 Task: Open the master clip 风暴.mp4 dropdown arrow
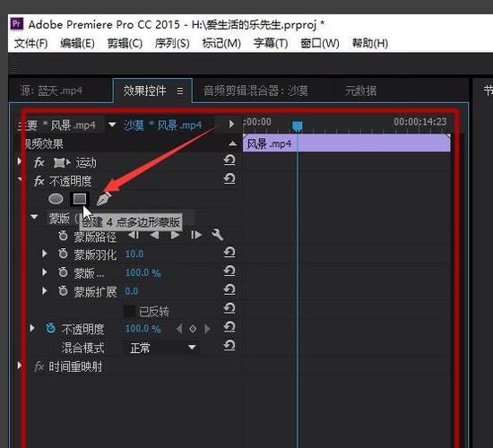(x=112, y=125)
